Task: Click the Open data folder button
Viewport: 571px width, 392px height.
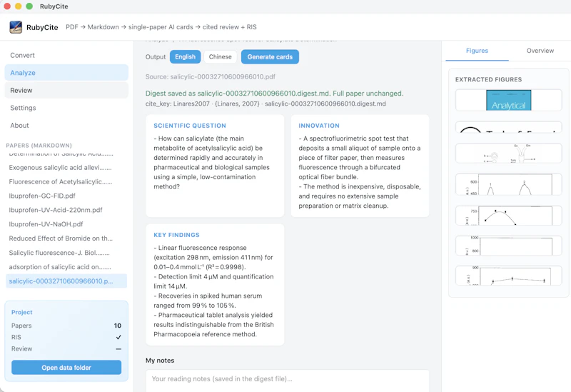Action: (66, 367)
